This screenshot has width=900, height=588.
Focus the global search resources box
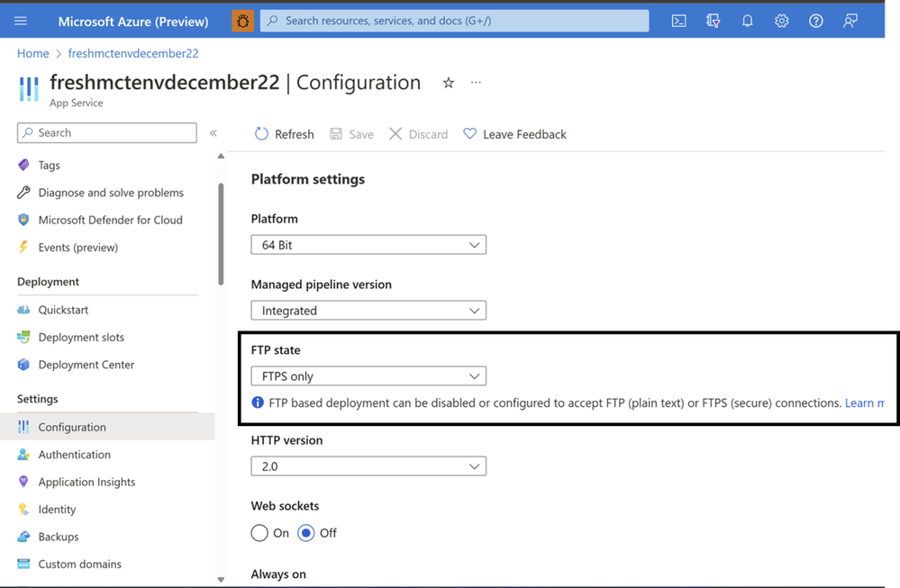(x=455, y=21)
